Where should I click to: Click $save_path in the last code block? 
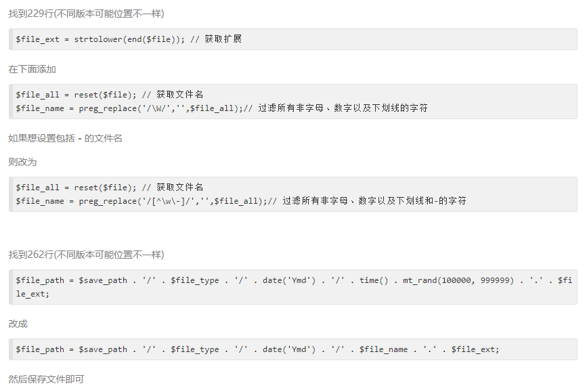(103, 349)
